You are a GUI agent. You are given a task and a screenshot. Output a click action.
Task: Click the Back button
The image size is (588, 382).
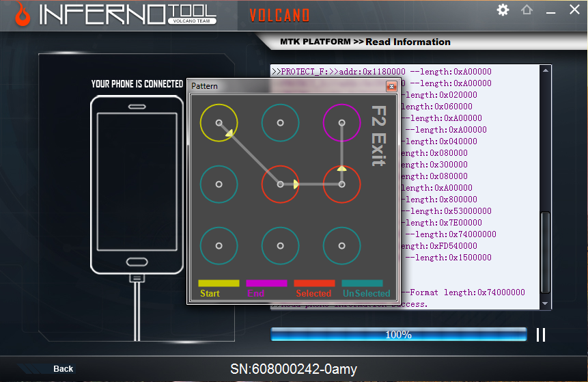click(63, 369)
